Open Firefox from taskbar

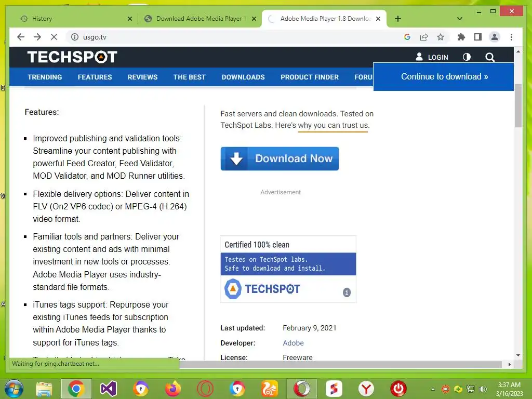[x=173, y=389]
